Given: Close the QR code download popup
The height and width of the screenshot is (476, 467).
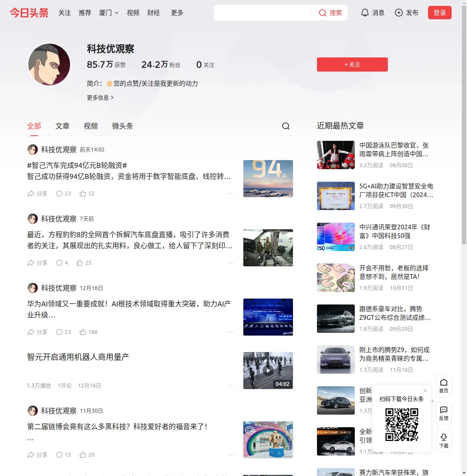Looking at the screenshot, I should tap(425, 391).
